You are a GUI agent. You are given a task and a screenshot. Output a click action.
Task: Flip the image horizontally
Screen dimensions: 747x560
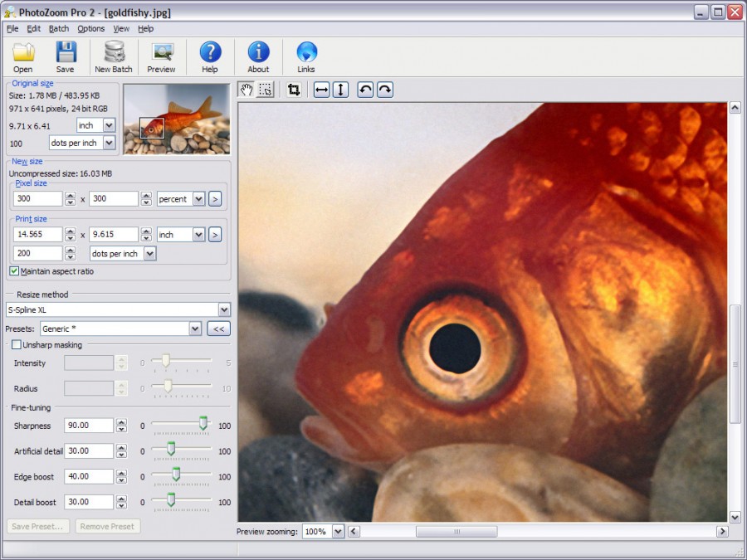[x=320, y=89]
